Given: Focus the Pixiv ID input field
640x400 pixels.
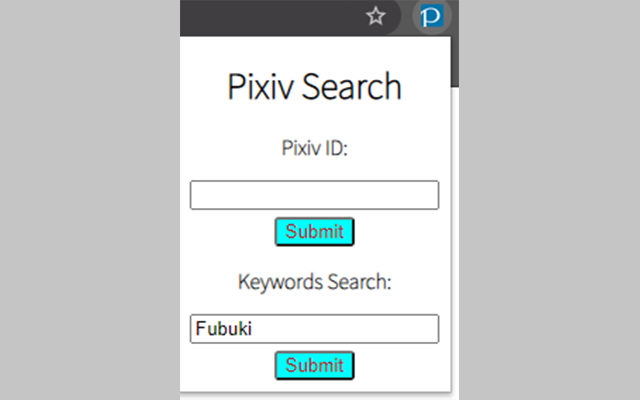Looking at the screenshot, I should (314, 195).
